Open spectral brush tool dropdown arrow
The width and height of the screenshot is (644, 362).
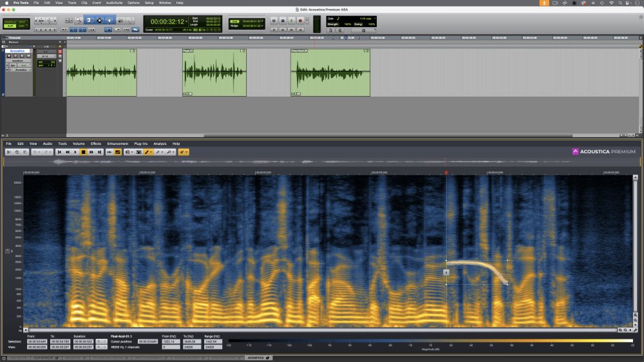(151, 152)
